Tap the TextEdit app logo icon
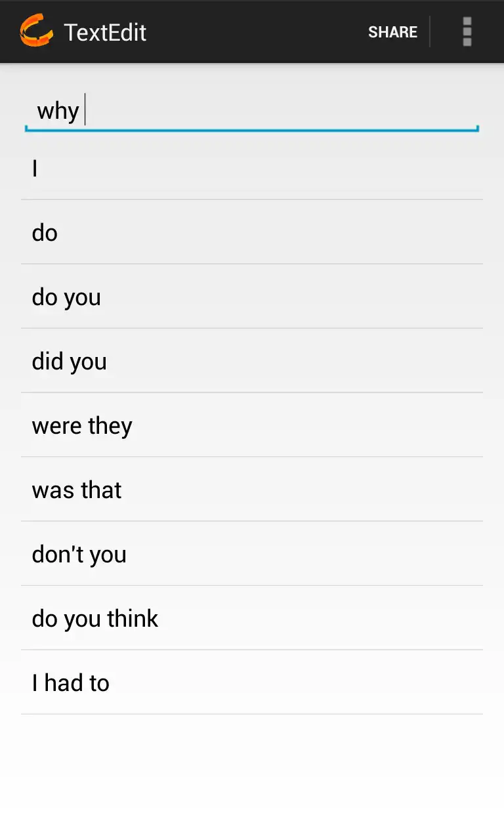Screen dimensions: 504x840 pyautogui.click(x=36, y=31)
